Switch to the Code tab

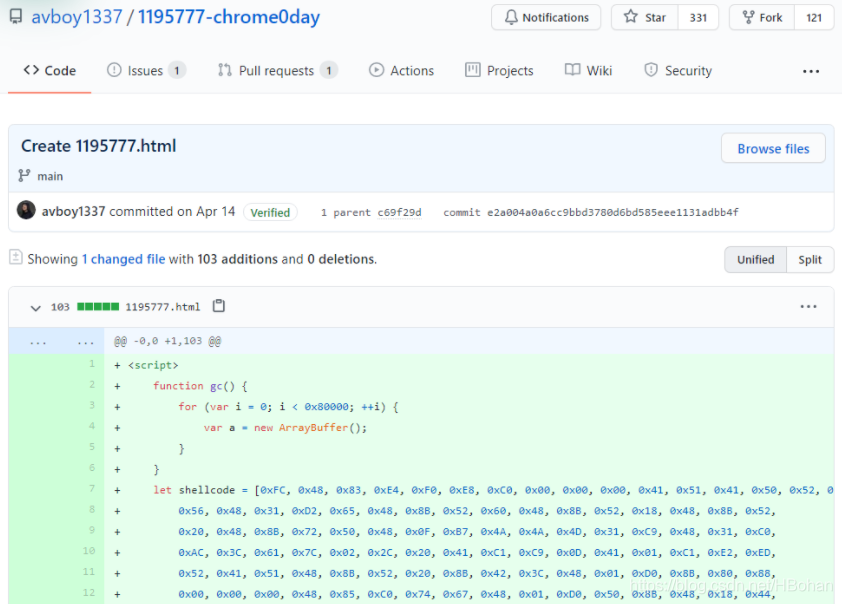pyautogui.click(x=49, y=70)
